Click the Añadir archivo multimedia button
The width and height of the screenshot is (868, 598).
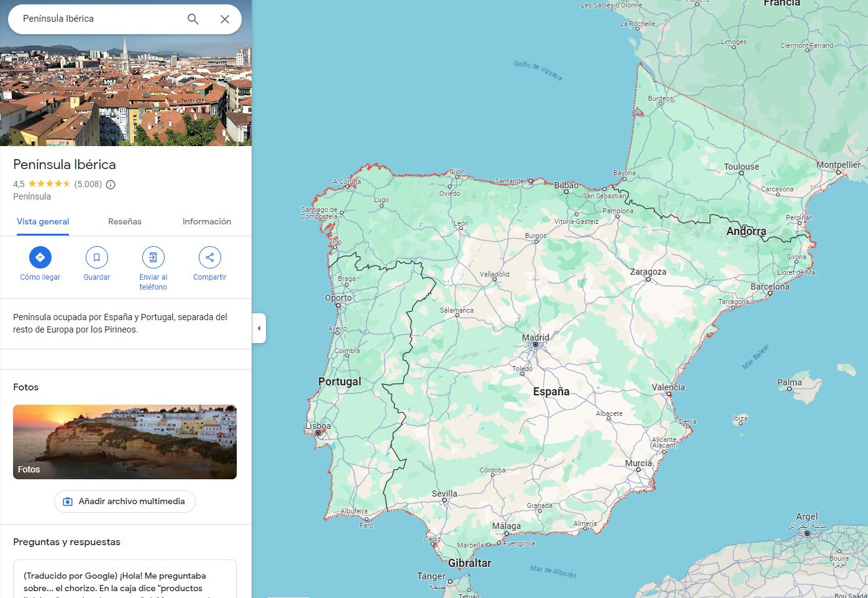124,501
